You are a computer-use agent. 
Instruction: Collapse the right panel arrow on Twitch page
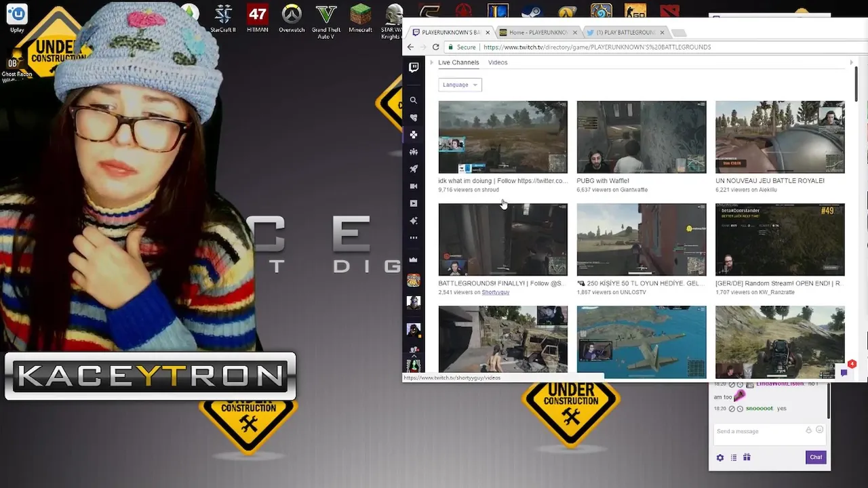click(x=851, y=62)
